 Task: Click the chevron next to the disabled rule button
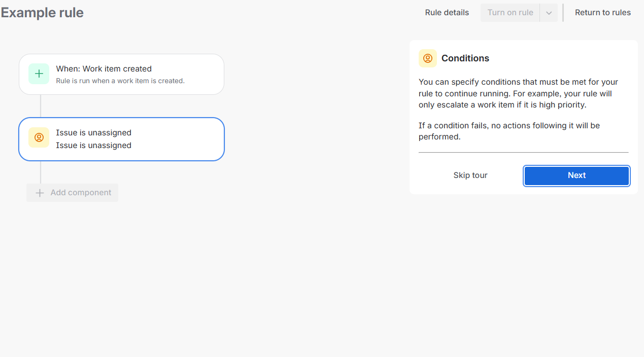pos(549,12)
